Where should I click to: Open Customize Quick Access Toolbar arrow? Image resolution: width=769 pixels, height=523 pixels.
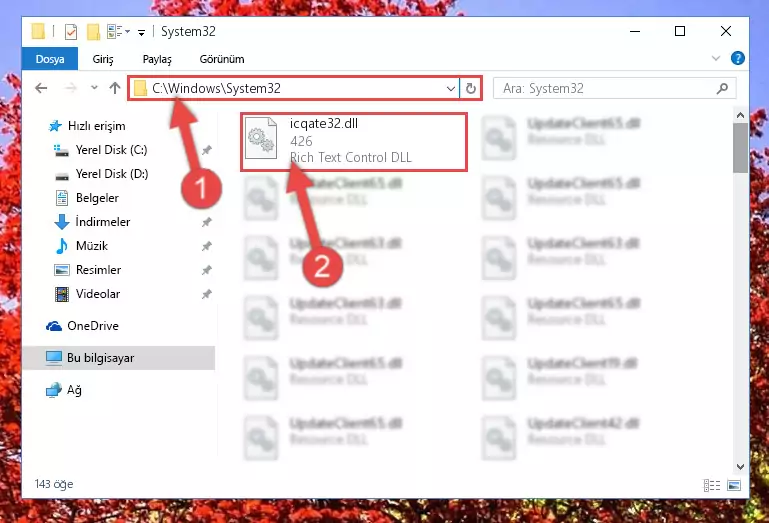(141, 33)
